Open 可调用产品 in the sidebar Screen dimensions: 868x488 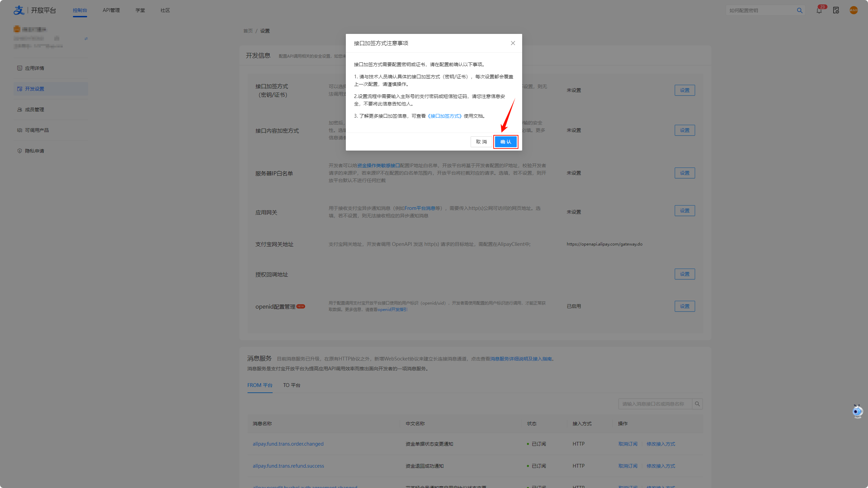coord(37,130)
